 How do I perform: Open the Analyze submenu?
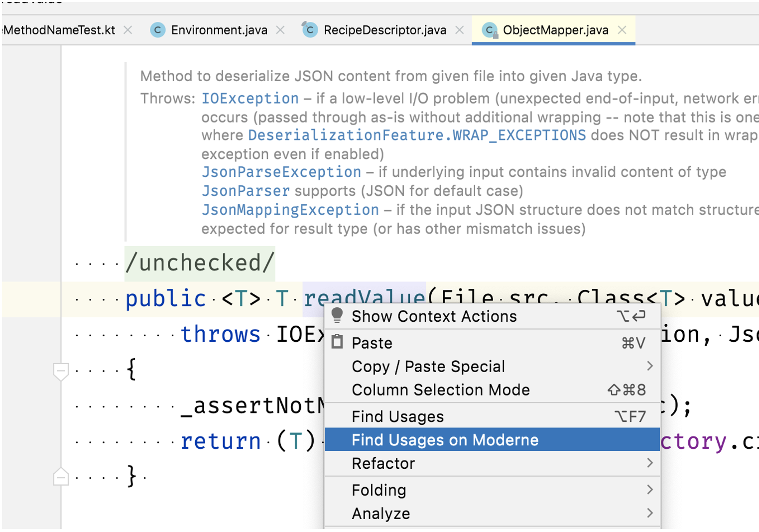[492, 514]
